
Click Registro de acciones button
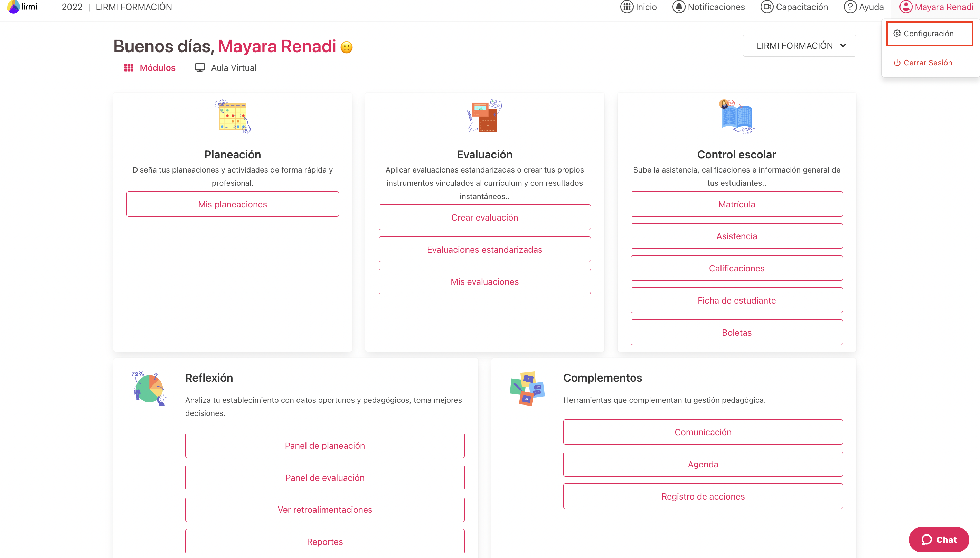point(703,496)
